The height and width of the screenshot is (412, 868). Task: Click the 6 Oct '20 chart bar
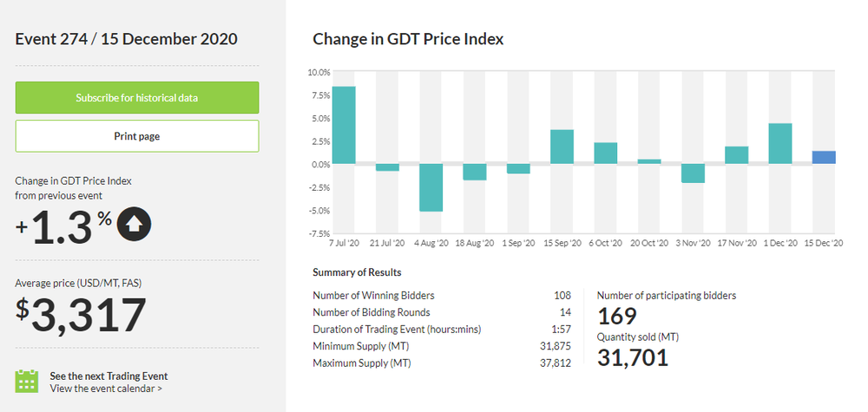pos(606,153)
